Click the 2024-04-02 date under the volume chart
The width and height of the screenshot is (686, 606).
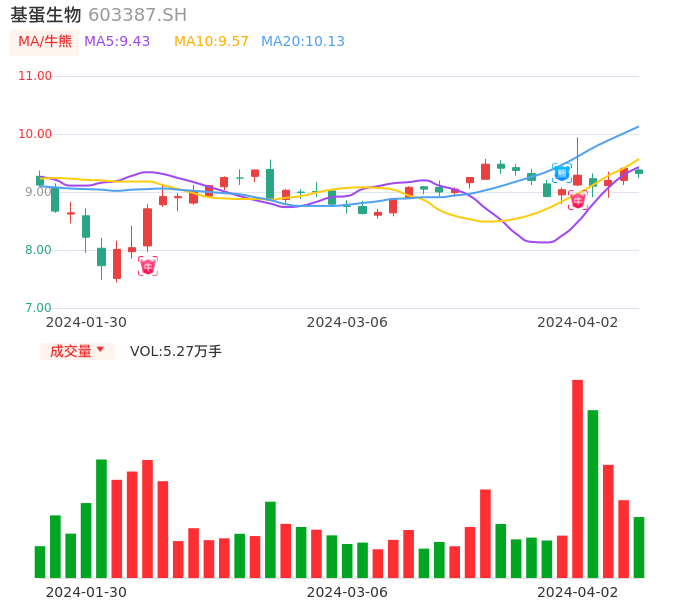coord(578,592)
